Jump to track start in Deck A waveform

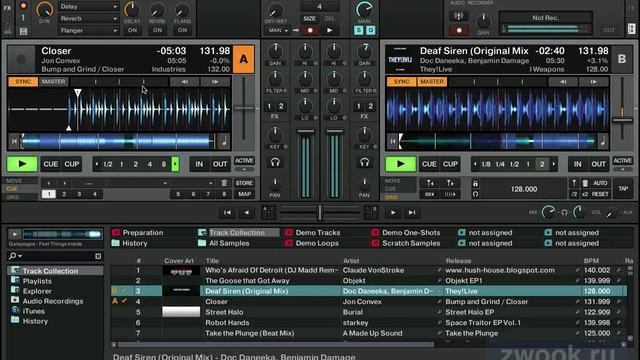(14, 141)
